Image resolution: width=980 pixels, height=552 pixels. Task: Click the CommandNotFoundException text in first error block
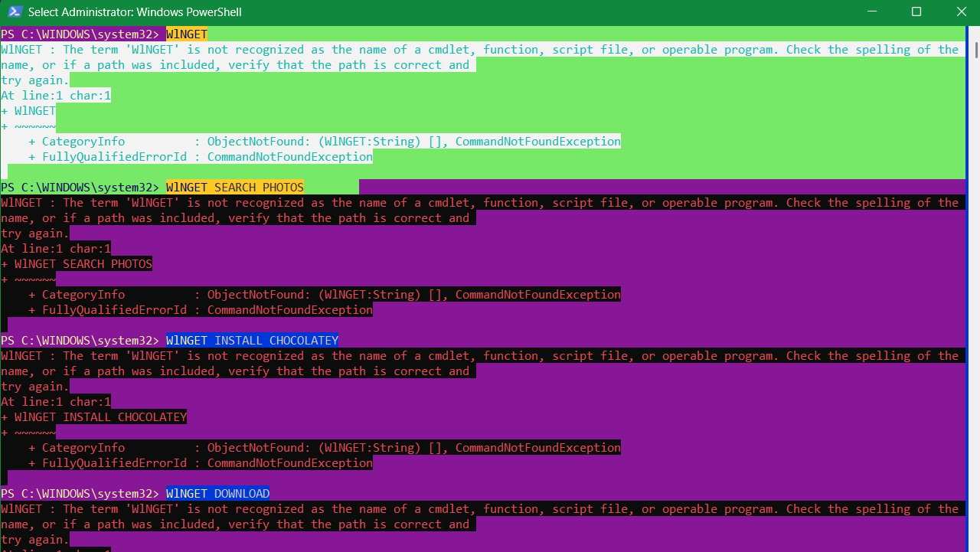click(537, 141)
